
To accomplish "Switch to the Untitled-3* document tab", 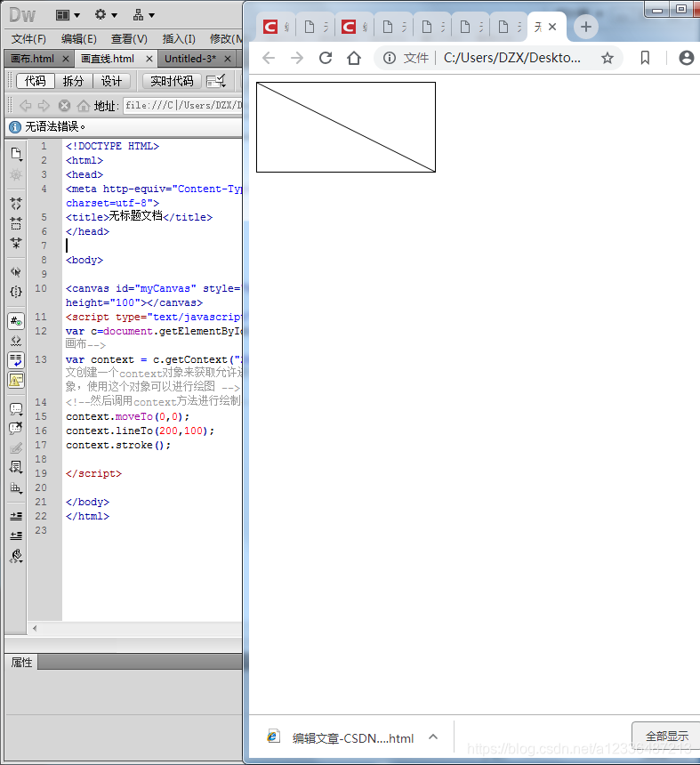I will 190,59.
